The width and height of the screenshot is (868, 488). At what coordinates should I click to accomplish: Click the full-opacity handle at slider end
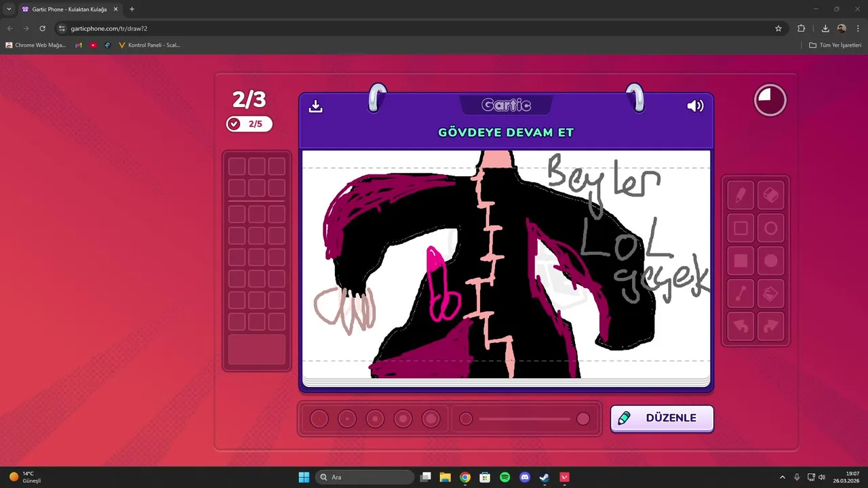coord(583,419)
